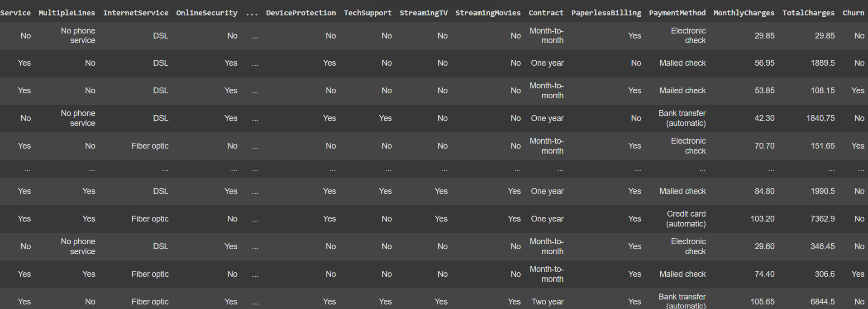Select the StreamingTV column header
The height and width of the screenshot is (309, 868).
(424, 13)
